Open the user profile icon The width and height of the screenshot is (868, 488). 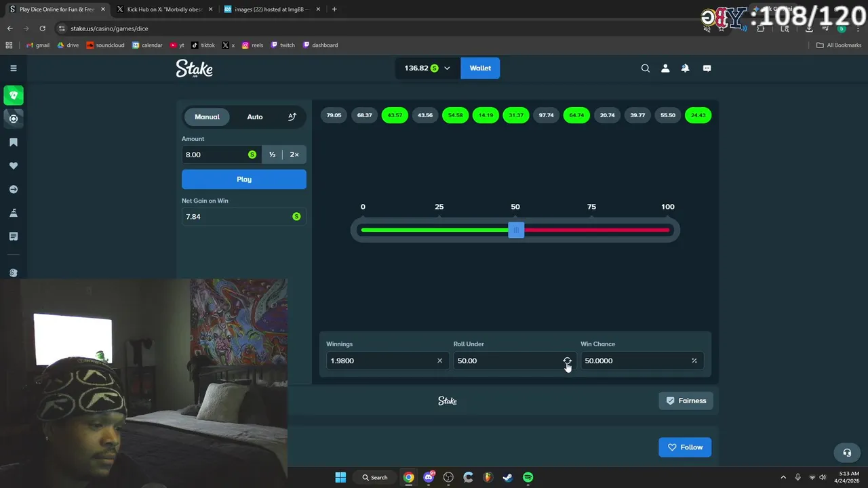coord(665,68)
